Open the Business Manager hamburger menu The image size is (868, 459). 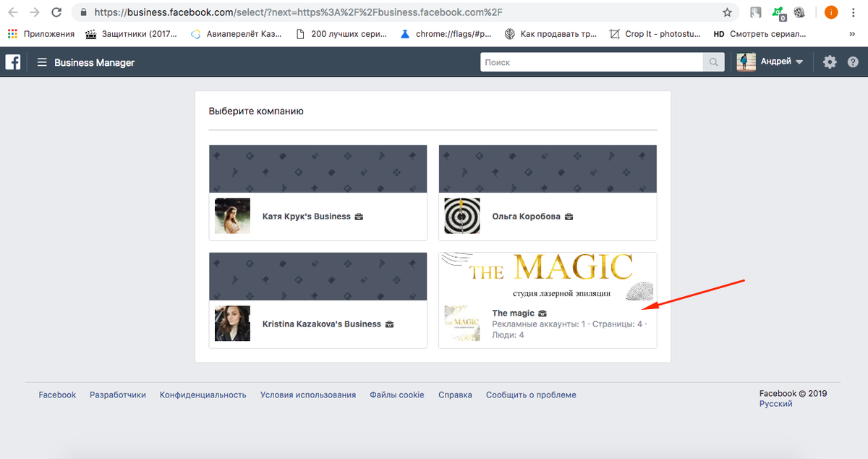(42, 62)
